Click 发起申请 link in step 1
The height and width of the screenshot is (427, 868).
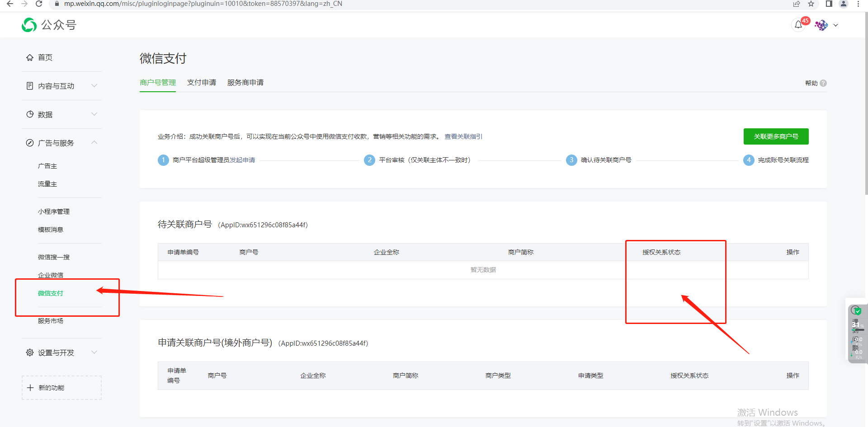(x=242, y=160)
